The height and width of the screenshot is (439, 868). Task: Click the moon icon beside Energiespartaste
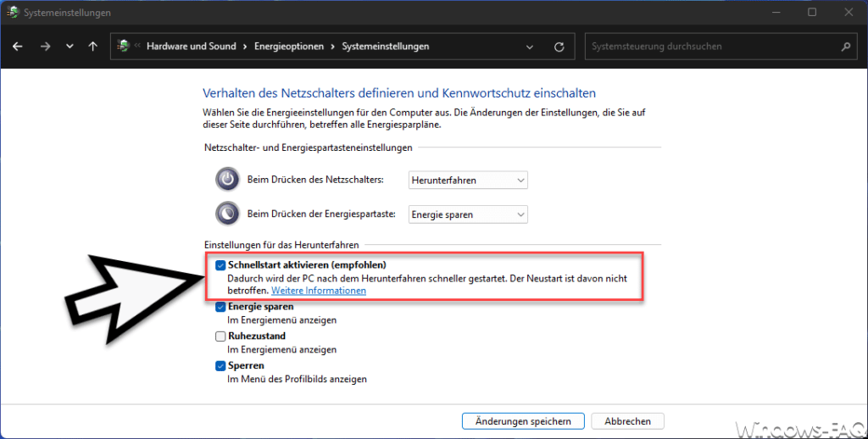pos(227,214)
